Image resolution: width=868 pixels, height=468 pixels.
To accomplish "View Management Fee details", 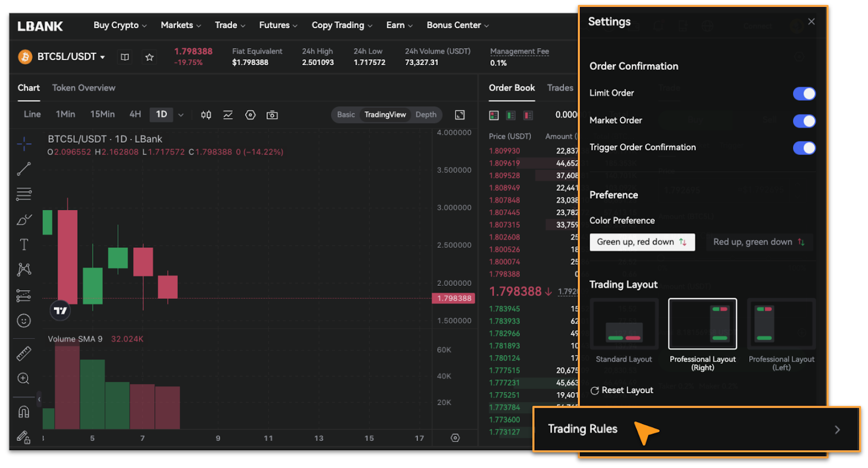I will 520,52.
